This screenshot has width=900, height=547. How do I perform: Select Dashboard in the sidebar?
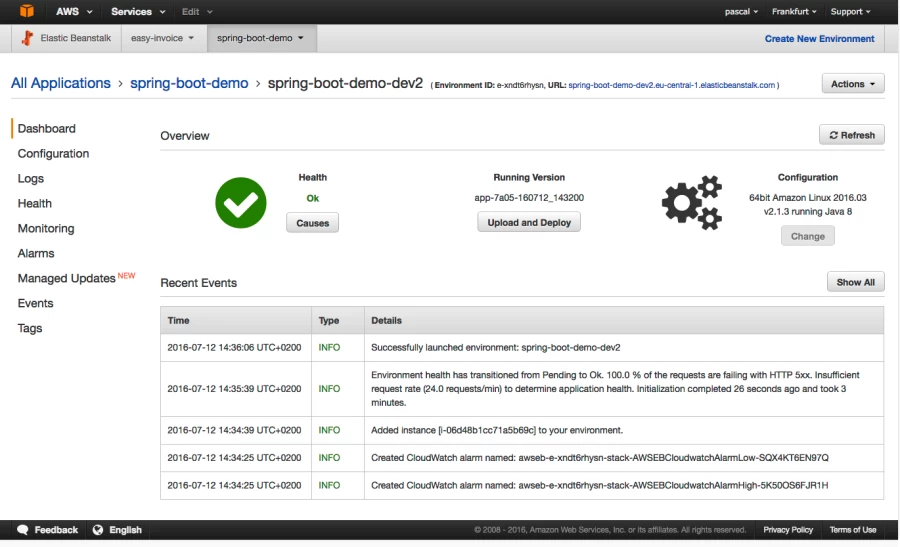46,129
